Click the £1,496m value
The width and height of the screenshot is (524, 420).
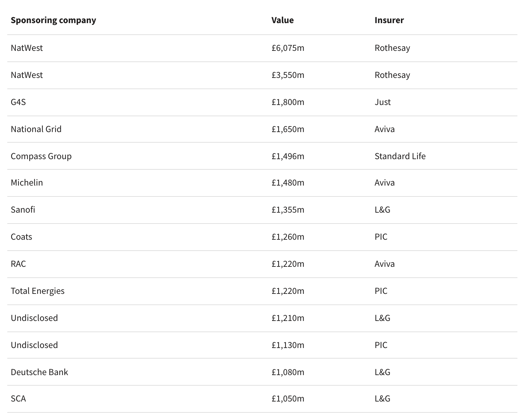(288, 156)
